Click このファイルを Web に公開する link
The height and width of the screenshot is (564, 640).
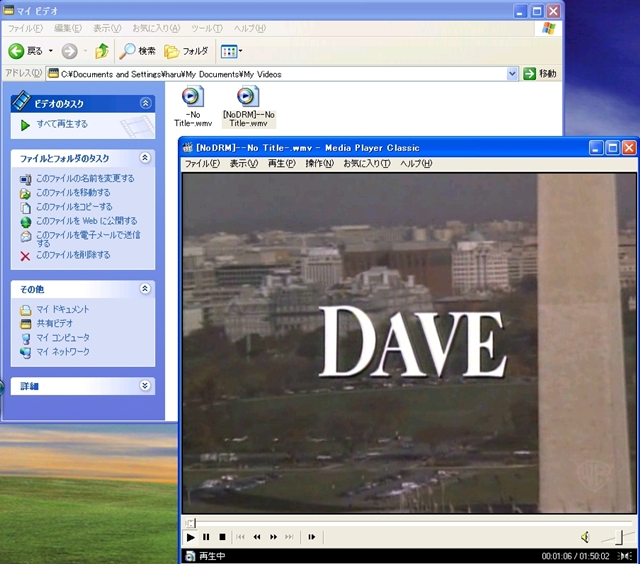(87, 221)
